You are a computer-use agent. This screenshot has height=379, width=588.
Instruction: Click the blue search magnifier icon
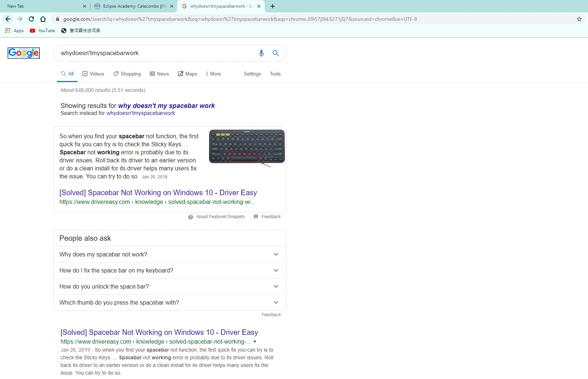(276, 53)
